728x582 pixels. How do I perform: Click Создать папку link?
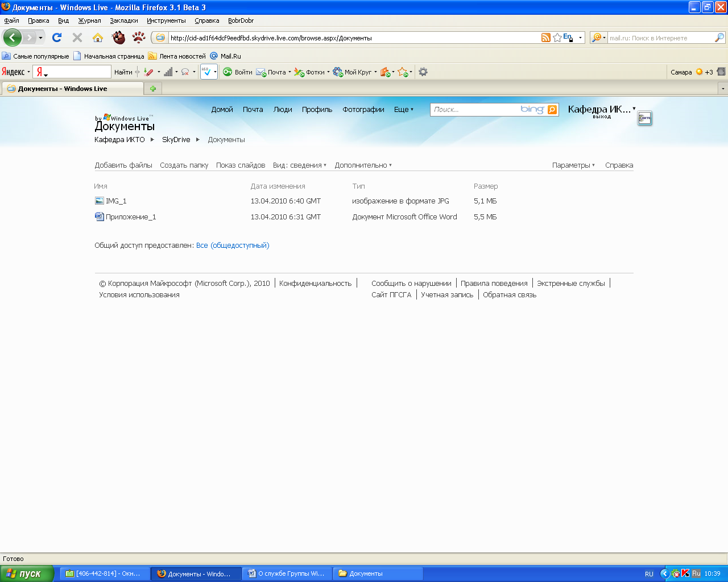tap(184, 165)
